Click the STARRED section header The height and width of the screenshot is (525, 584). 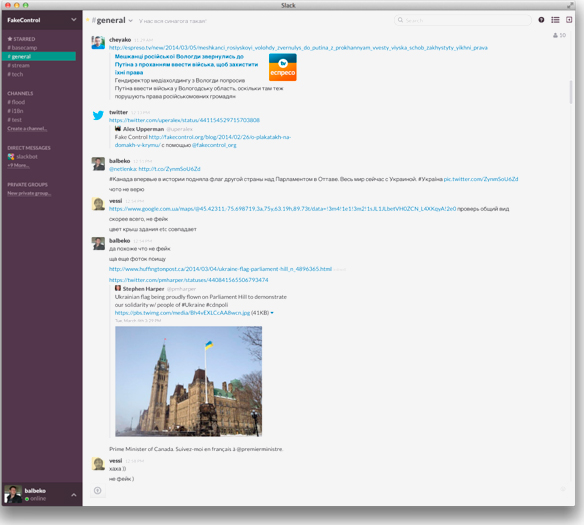click(x=21, y=39)
